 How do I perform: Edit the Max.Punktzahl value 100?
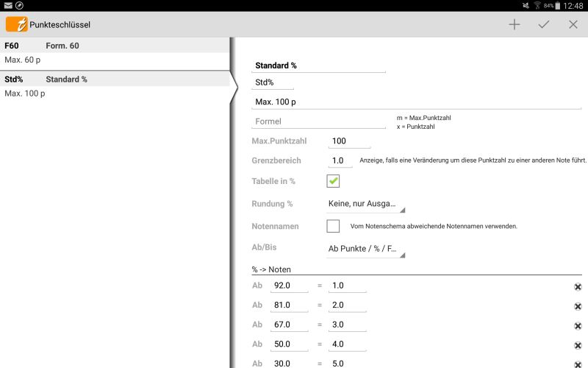click(x=350, y=141)
